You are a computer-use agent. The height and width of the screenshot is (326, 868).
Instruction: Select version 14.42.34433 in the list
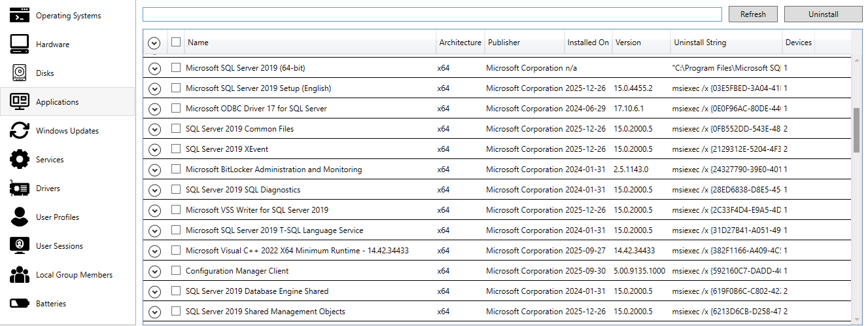click(x=634, y=250)
